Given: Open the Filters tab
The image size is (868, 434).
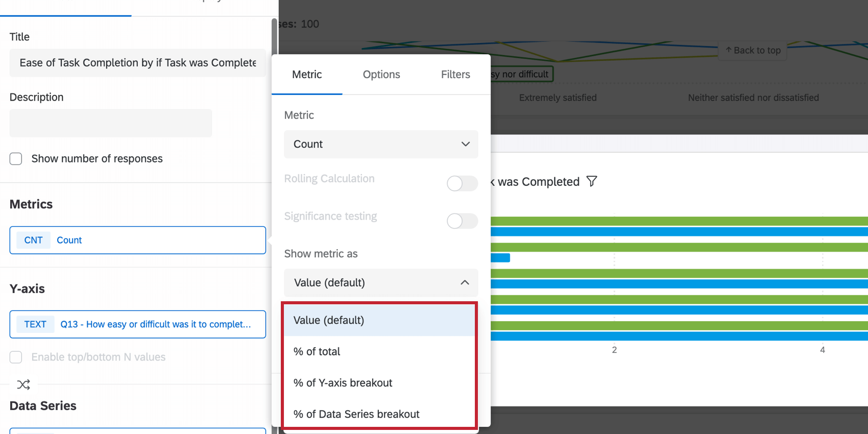Looking at the screenshot, I should (x=455, y=75).
